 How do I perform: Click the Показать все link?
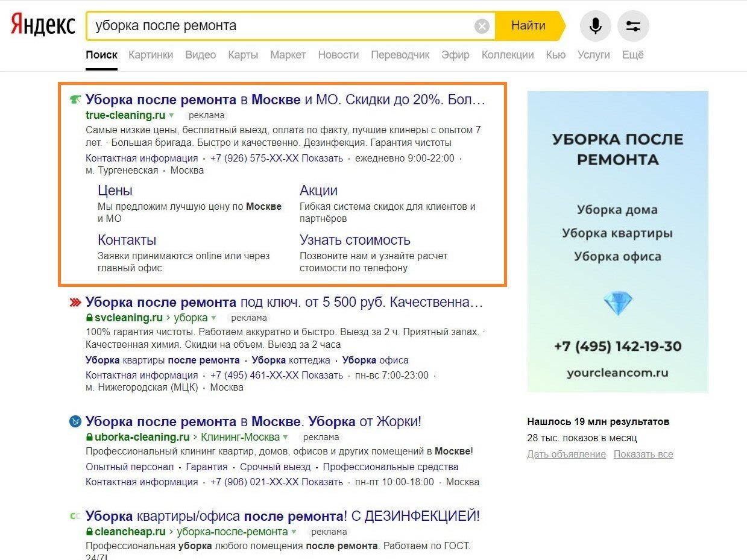[x=643, y=455]
